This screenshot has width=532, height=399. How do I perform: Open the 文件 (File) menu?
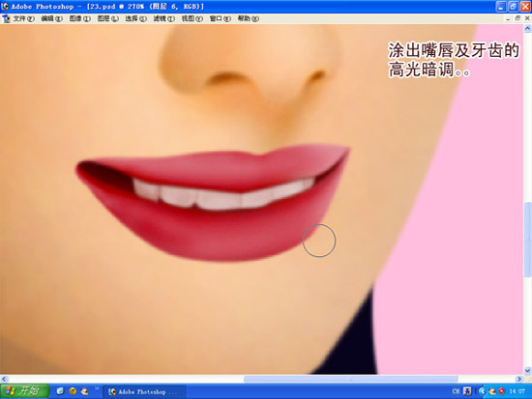tap(24, 18)
